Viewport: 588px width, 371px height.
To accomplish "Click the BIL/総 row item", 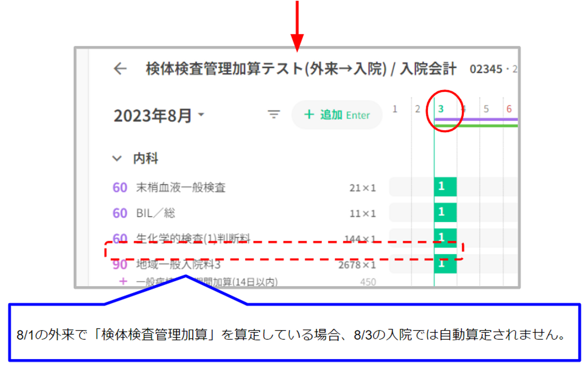I will (x=156, y=213).
